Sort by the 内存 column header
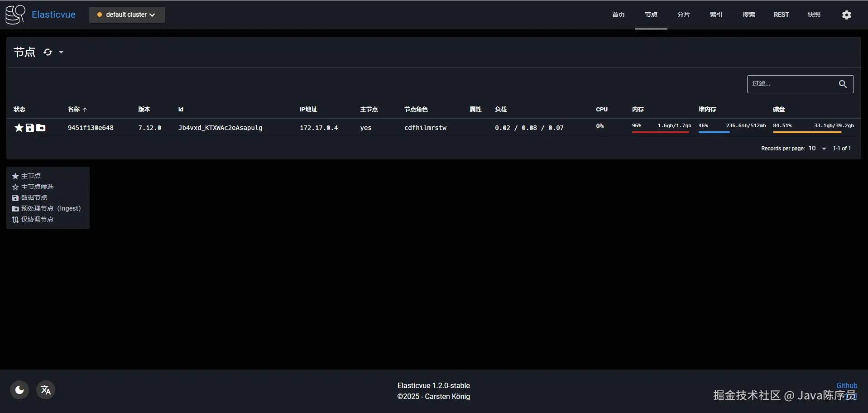Image resolution: width=868 pixels, height=413 pixels. tap(638, 110)
